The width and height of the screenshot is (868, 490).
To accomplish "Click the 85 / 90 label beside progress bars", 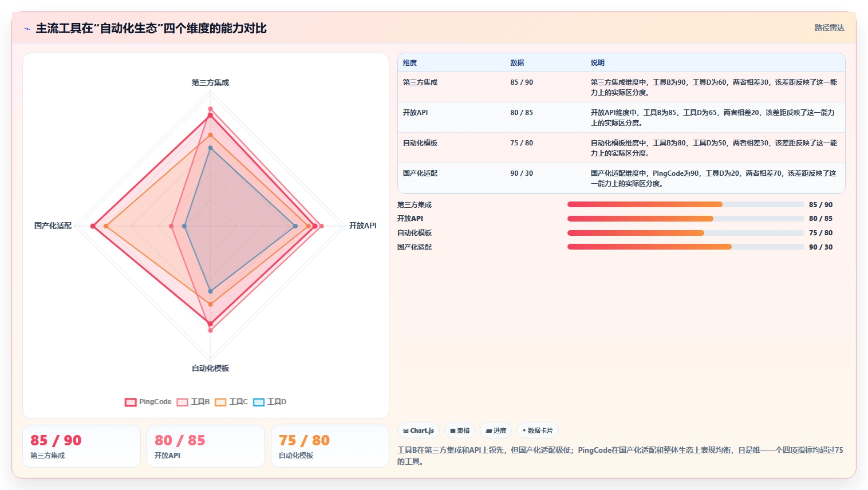I will [x=820, y=205].
